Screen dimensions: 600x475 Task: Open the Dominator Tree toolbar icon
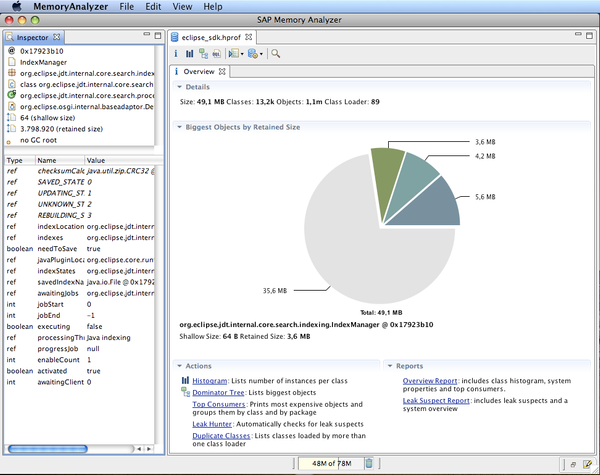203,53
